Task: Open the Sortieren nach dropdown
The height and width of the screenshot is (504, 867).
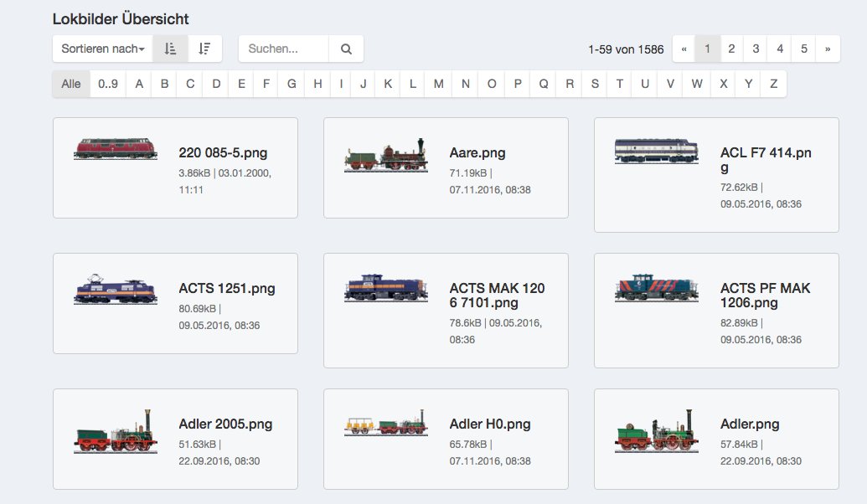Action: pyautogui.click(x=103, y=49)
